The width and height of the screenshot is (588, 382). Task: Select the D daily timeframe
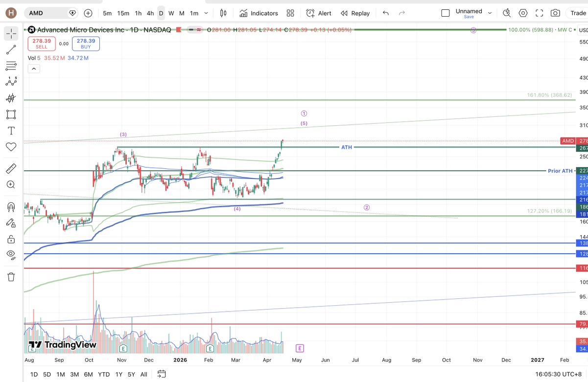pyautogui.click(x=161, y=13)
